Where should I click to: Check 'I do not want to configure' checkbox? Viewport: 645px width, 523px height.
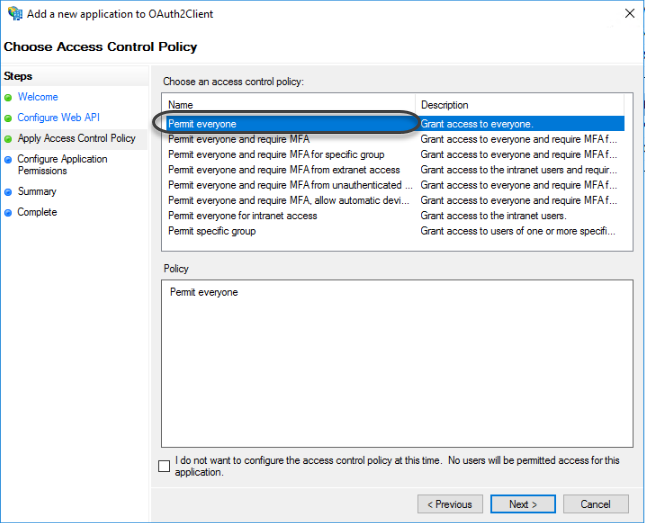click(164, 466)
